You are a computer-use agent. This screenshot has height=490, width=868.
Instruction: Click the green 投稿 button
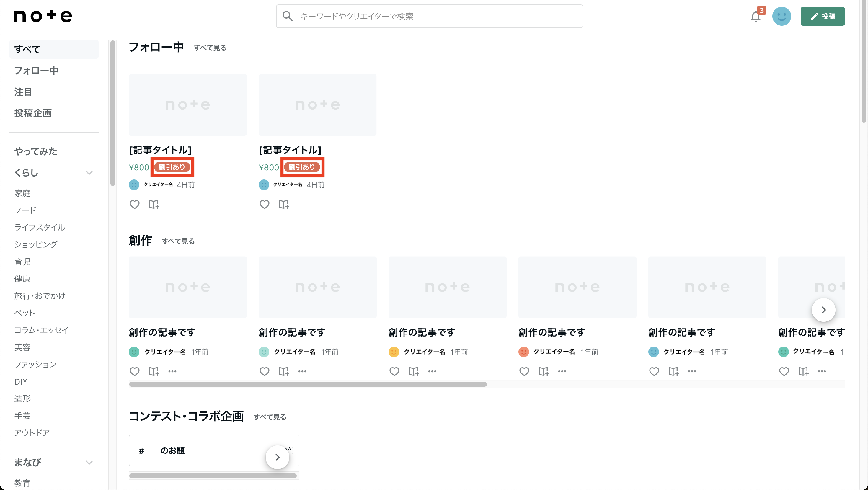tap(822, 16)
